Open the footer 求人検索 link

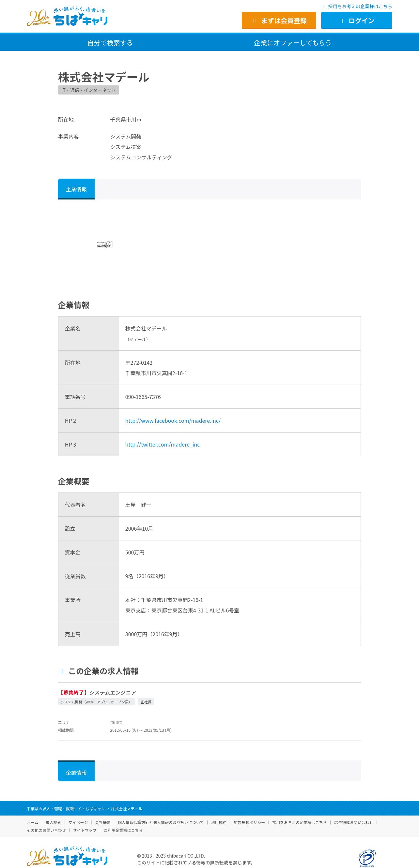tap(53, 822)
